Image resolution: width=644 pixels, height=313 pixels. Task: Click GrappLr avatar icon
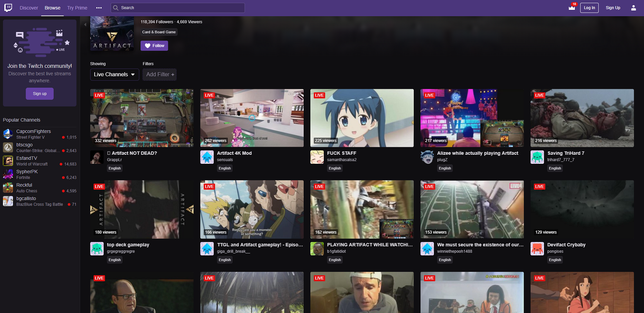point(97,157)
